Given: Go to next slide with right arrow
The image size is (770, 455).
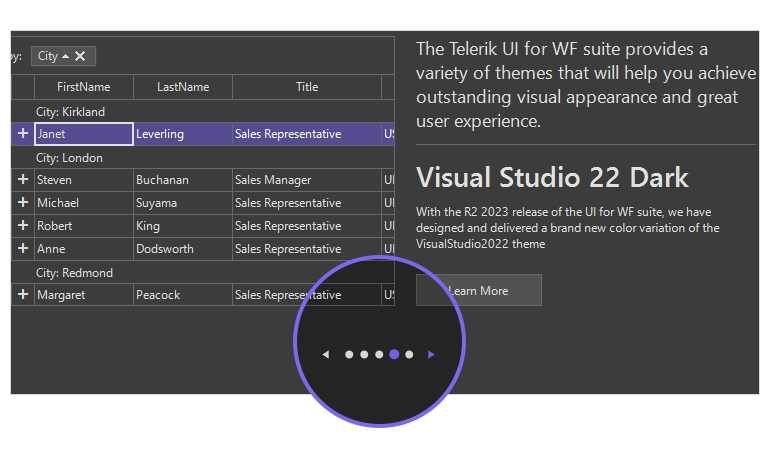Looking at the screenshot, I should (431, 354).
